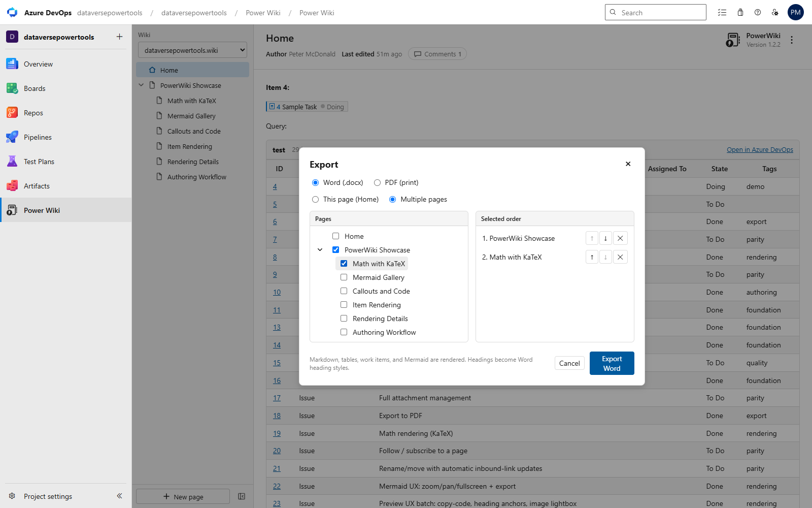Open Pipelines in sidebar

click(66, 137)
